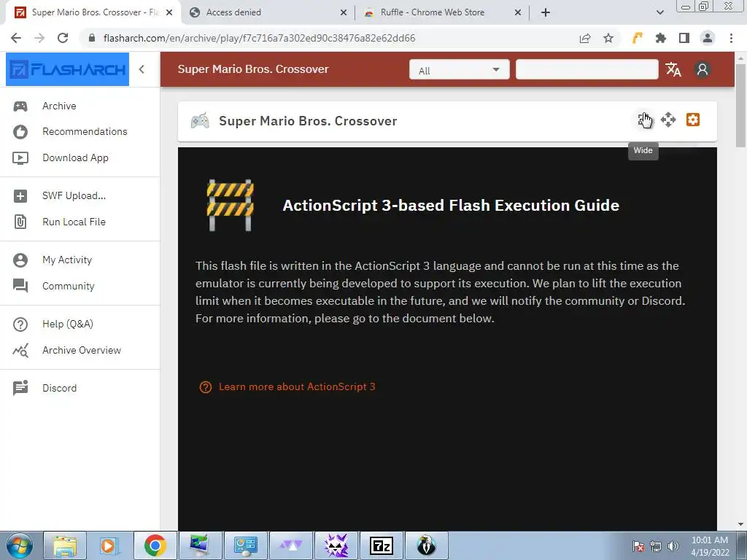Go forward in browser history
Image resolution: width=747 pixels, height=560 pixels.
39,38
